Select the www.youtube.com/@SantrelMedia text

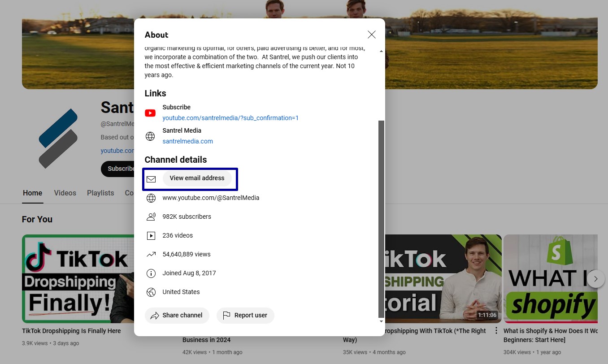click(x=211, y=198)
